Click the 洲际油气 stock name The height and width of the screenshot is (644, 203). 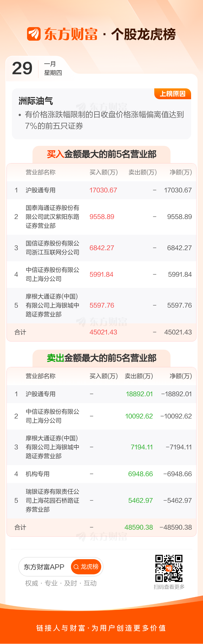(x=36, y=101)
